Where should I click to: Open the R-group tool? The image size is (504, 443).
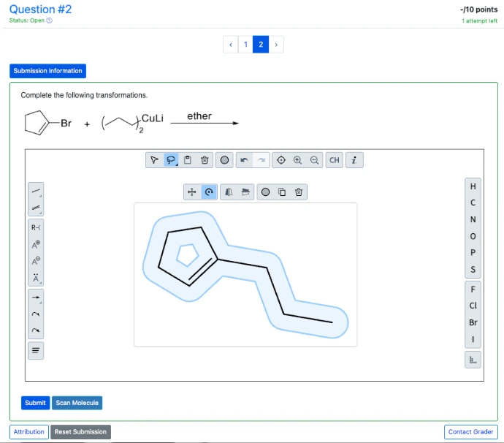click(x=36, y=227)
